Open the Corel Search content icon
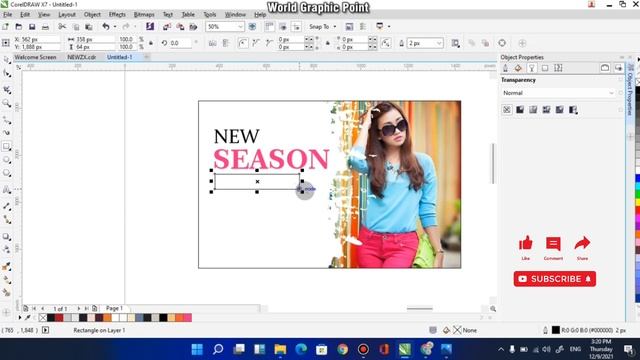Viewport: 640px width, 360px height. click(150, 27)
